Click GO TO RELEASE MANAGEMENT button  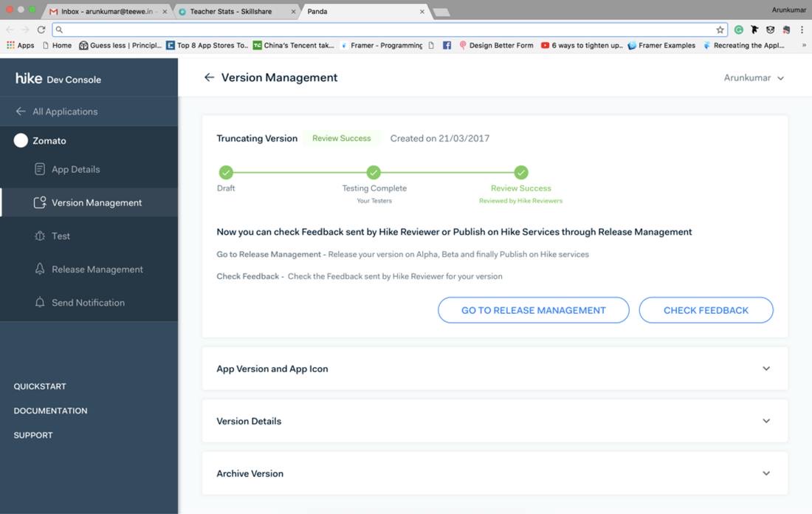(534, 310)
